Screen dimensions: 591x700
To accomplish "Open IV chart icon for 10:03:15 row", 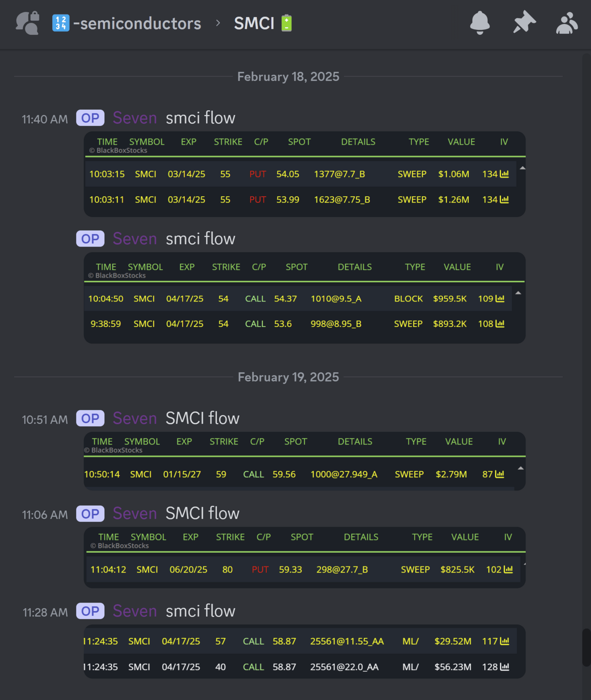I will point(505,174).
